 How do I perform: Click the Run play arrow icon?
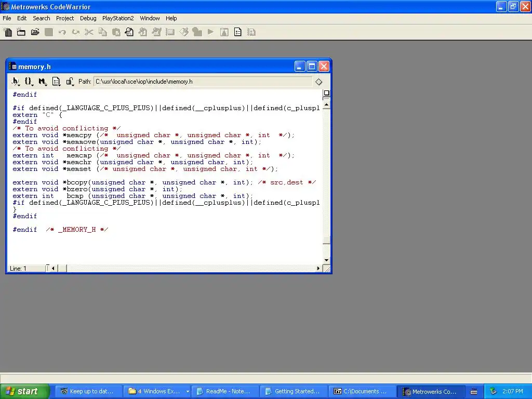click(x=211, y=32)
